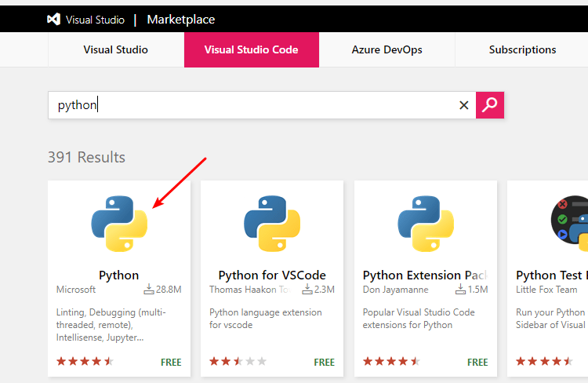The height and width of the screenshot is (383, 588).
Task: Go to the Subscriptions tab
Action: click(522, 49)
